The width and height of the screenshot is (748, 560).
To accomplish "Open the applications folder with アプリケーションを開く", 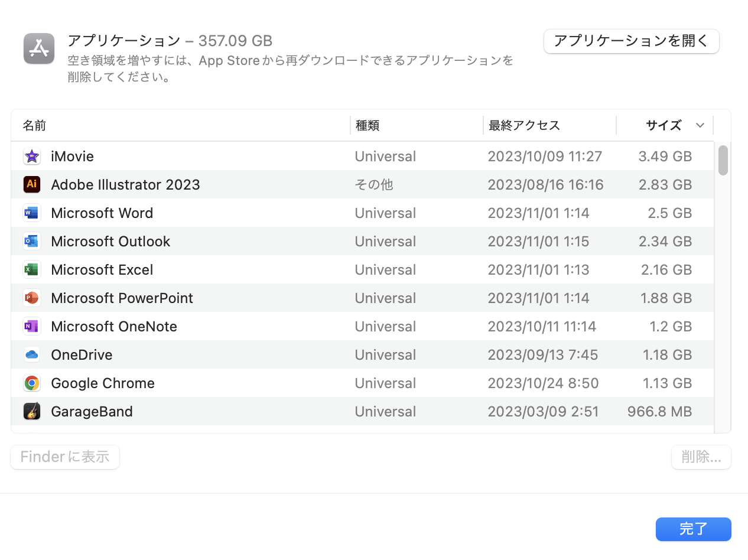I will coord(632,41).
